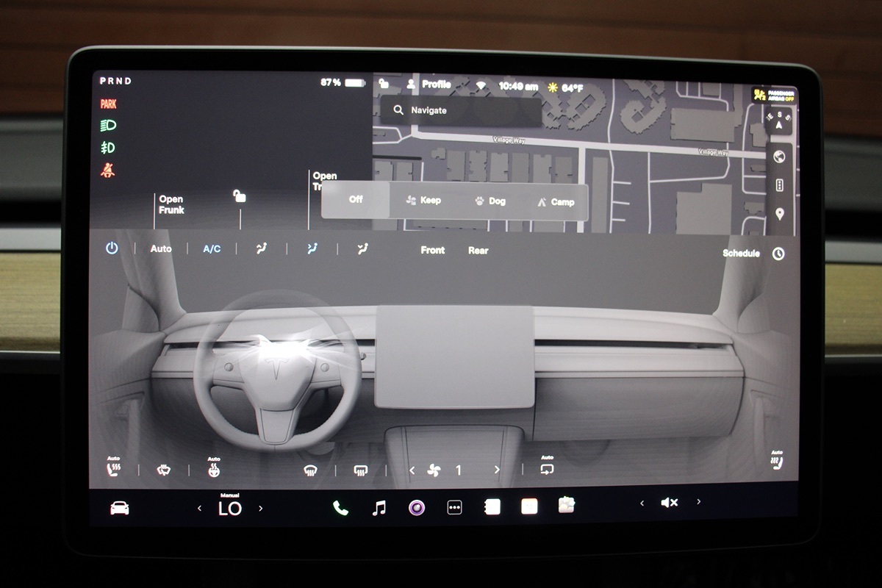
Task: Turn on front windshield defrost
Action: coord(311,470)
